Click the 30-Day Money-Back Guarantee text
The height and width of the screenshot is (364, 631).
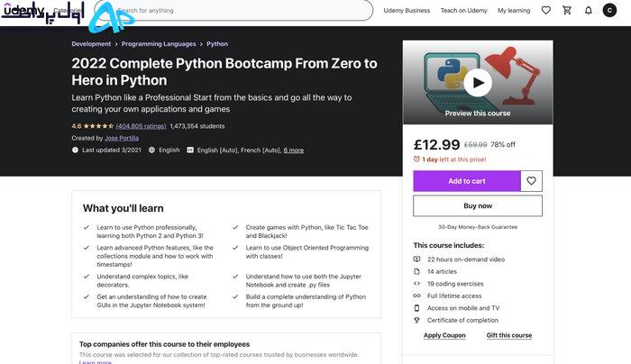[x=478, y=227]
